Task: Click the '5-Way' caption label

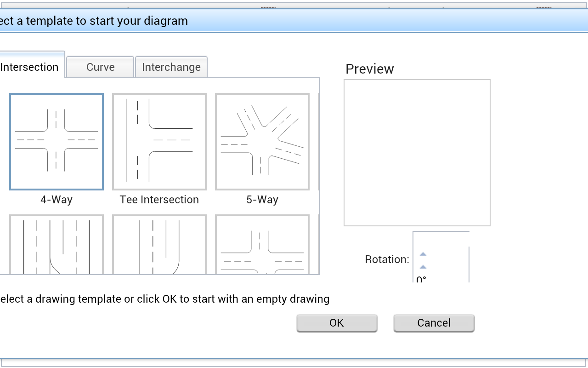Action: [262, 200]
